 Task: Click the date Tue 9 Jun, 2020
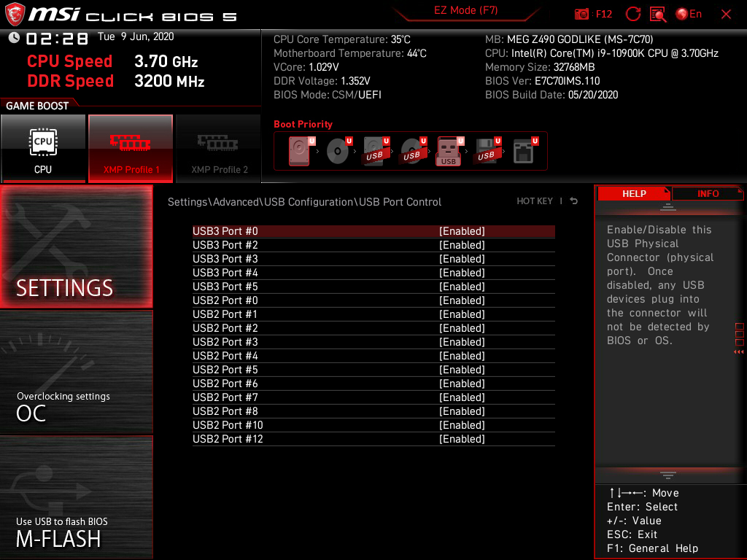[x=136, y=36]
